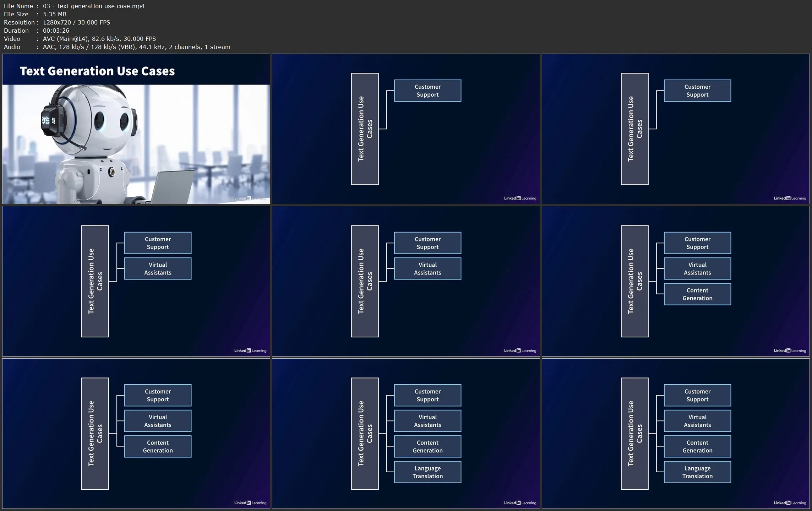Click the file size value 5.35 MB
812x511 pixels.
pyautogui.click(x=54, y=14)
